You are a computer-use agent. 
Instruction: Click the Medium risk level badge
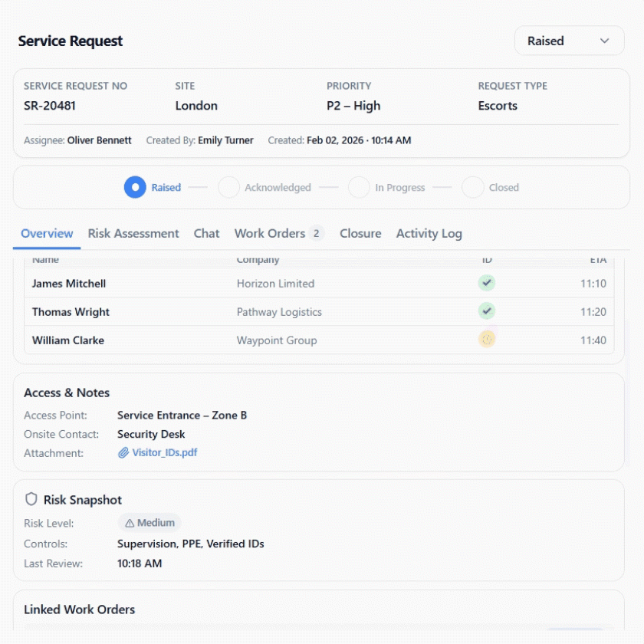click(x=149, y=523)
